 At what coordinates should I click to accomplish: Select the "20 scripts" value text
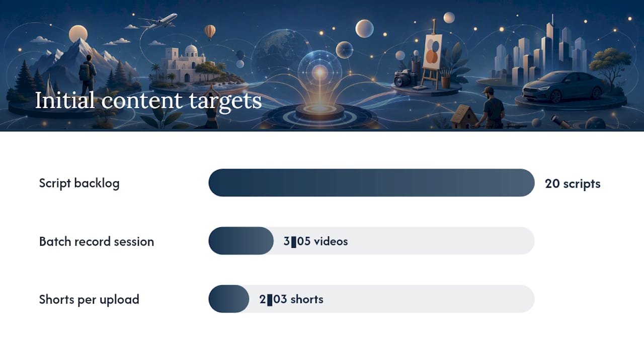point(573,184)
